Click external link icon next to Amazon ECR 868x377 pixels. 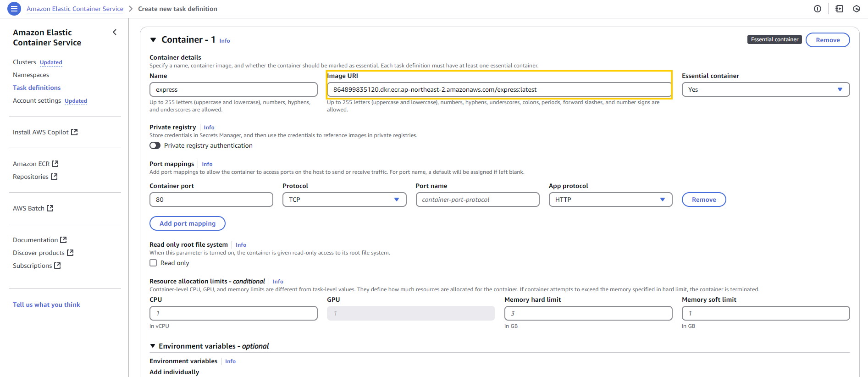point(55,164)
